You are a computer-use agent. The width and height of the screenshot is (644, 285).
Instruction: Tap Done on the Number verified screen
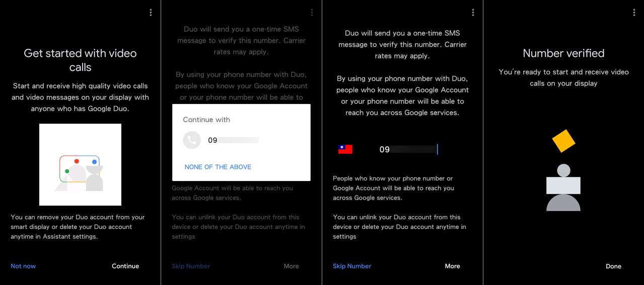pyautogui.click(x=613, y=266)
